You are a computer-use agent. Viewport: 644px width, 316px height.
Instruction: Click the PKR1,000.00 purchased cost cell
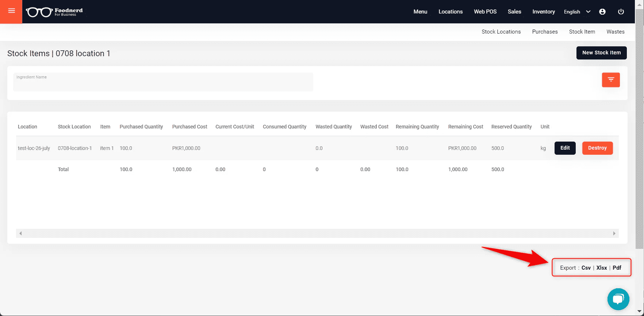186,148
